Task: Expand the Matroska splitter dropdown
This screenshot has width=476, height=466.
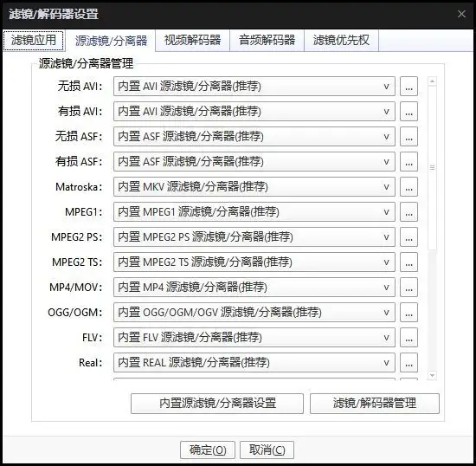Action: click(x=254, y=187)
